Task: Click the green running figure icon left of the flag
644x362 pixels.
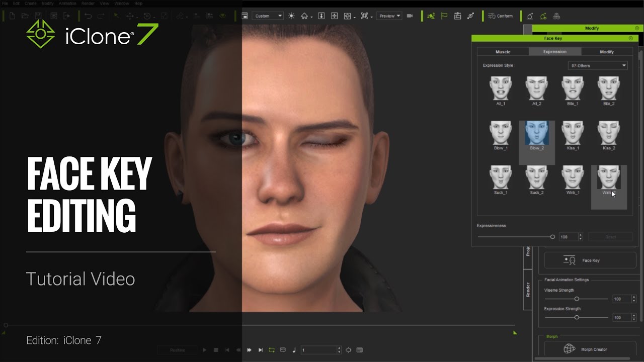Action: point(431,16)
